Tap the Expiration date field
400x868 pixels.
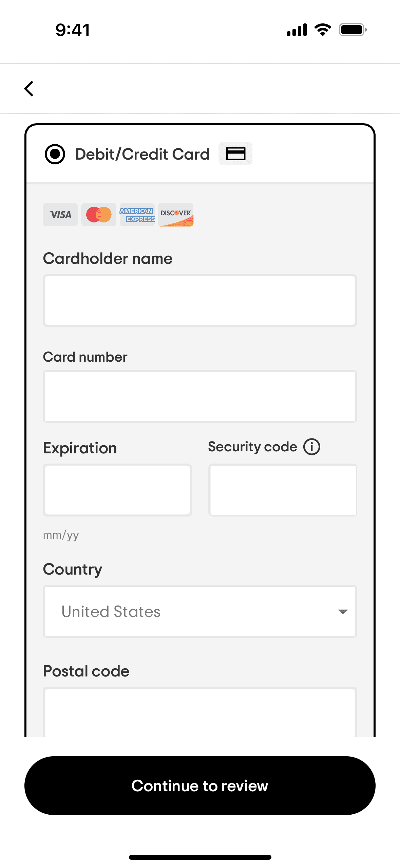pos(117,490)
